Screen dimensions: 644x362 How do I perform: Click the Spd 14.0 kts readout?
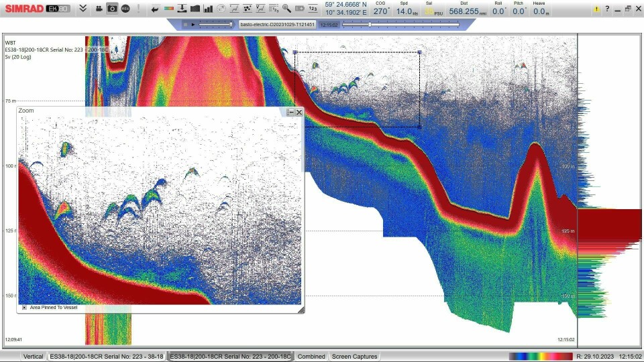[407, 9]
